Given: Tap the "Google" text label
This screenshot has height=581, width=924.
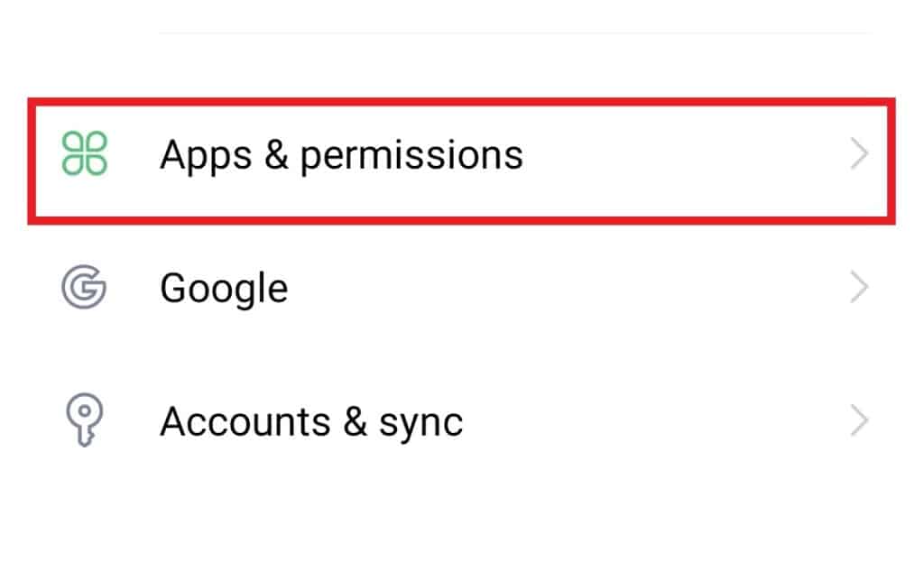Looking at the screenshot, I should pos(224,289).
